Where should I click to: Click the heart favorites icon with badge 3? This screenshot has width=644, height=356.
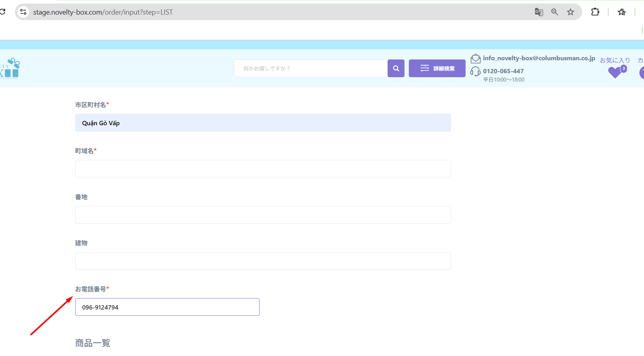(x=615, y=72)
